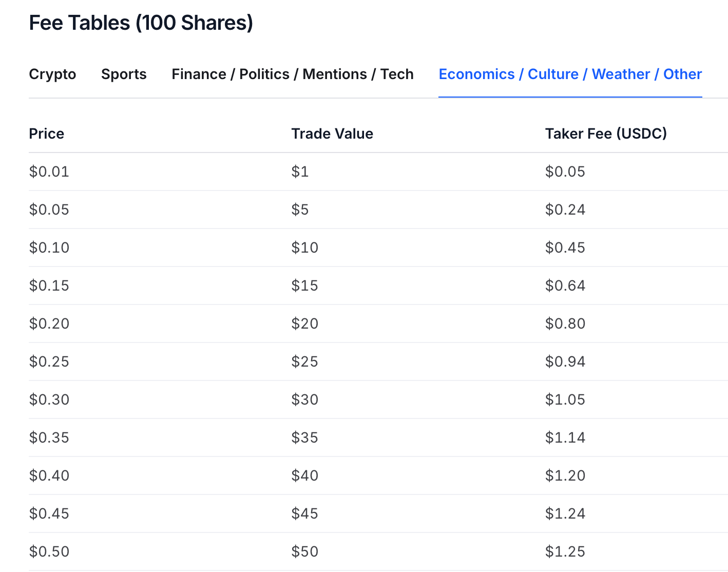Click the Fee Tables heading
Image resolution: width=728 pixels, height=572 pixels.
[141, 23]
